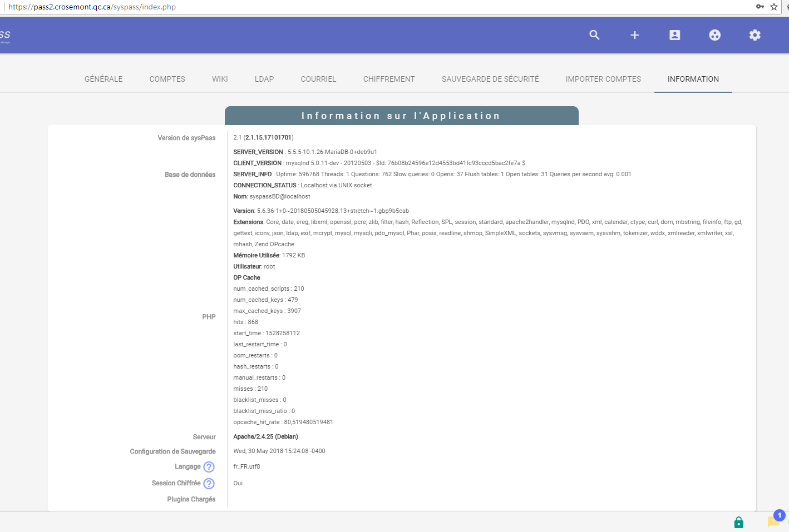
Task: Click the saved password key icon
Action: (760, 7)
